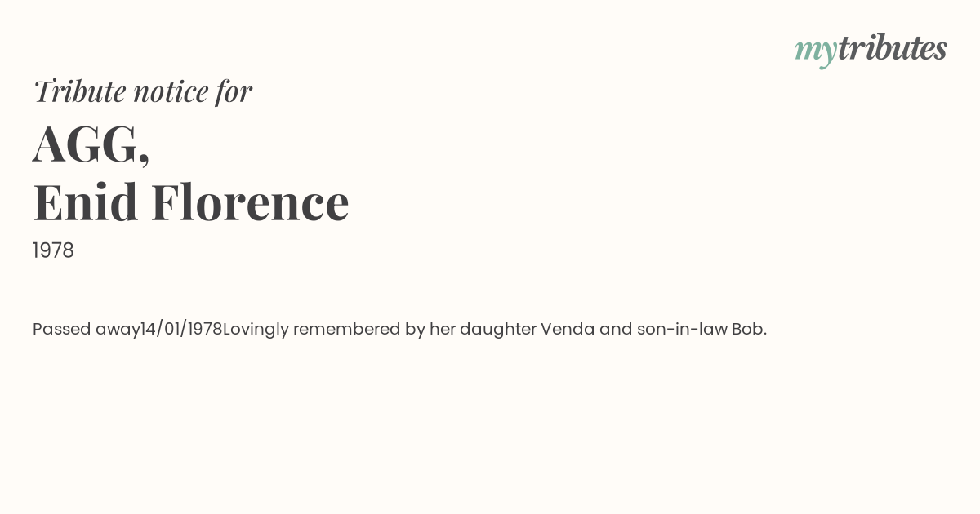Click the word 'Enid' in the title
The image size is (980, 514).
pos(86,202)
